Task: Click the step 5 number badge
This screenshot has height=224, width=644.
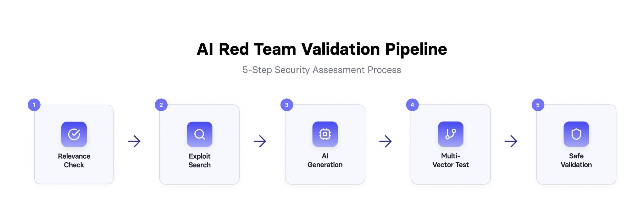Action: click(538, 105)
